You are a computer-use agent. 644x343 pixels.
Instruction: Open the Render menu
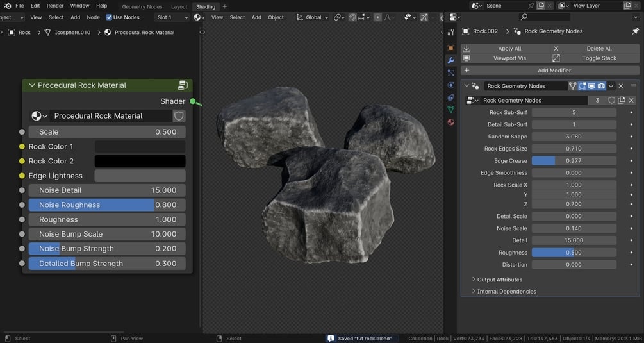[55, 6]
